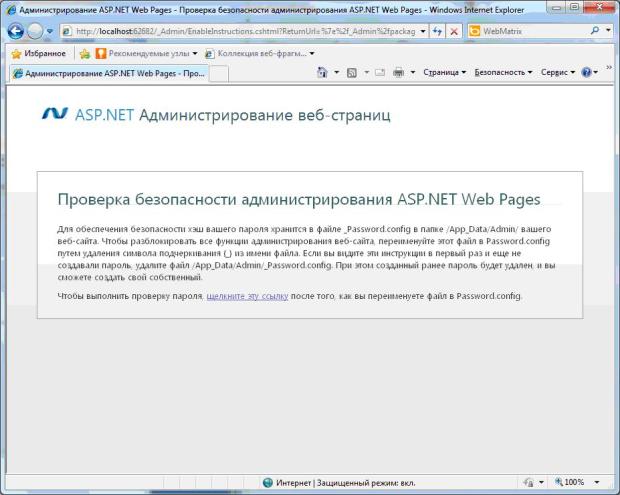Click Защищенный режим: вкл. status text
This screenshot has width=620, height=495.
(366, 483)
